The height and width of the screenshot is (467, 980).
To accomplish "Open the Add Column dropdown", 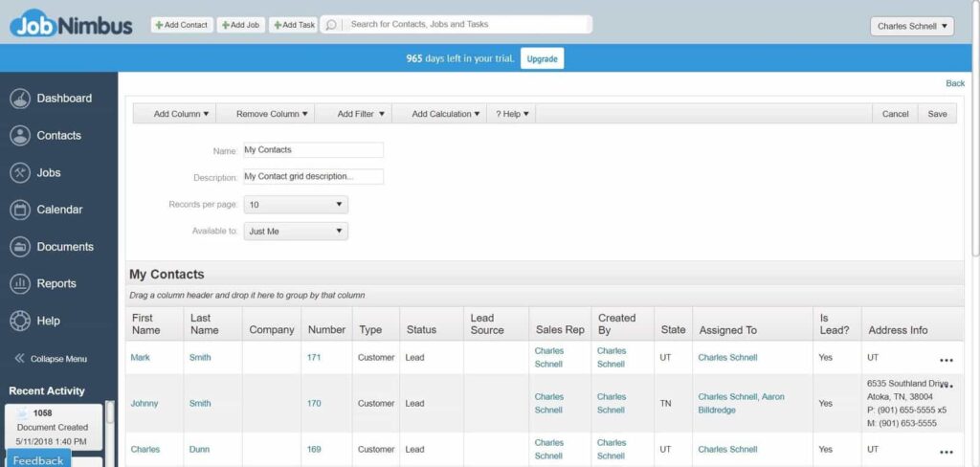I will [x=181, y=114].
